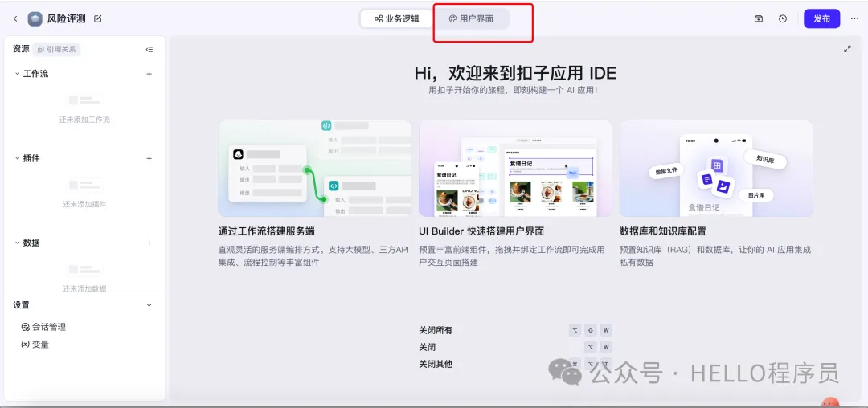Switch to the 业务逻辑 tab
This screenshot has width=868, height=408.
coord(396,18)
